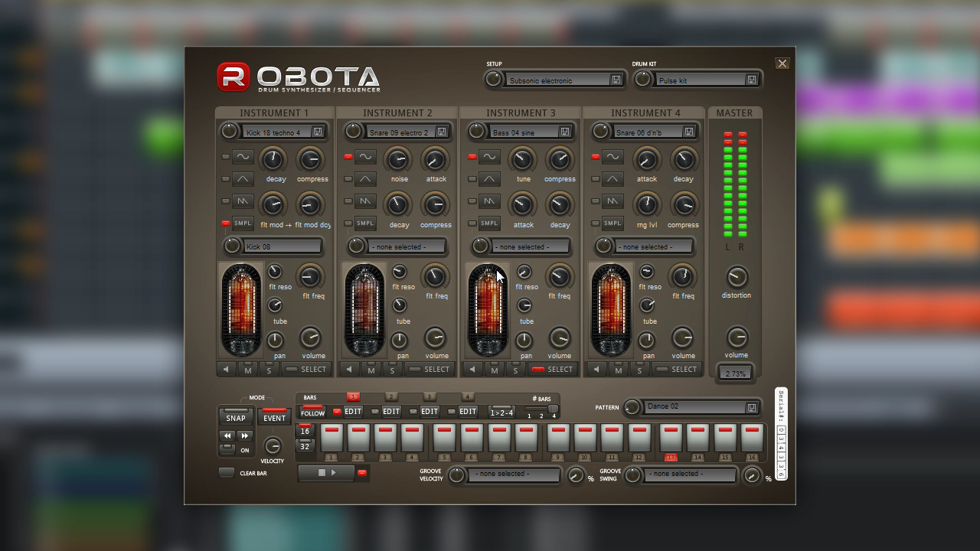This screenshot has height=551, width=980.
Task: Mute Instrument 4 with the M button
Action: (618, 370)
